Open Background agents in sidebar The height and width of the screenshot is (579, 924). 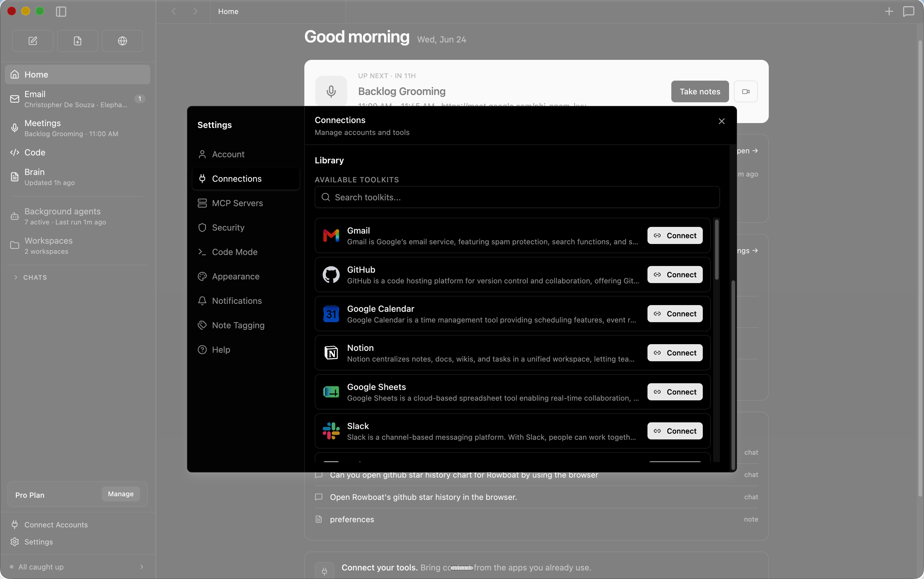coord(78,216)
